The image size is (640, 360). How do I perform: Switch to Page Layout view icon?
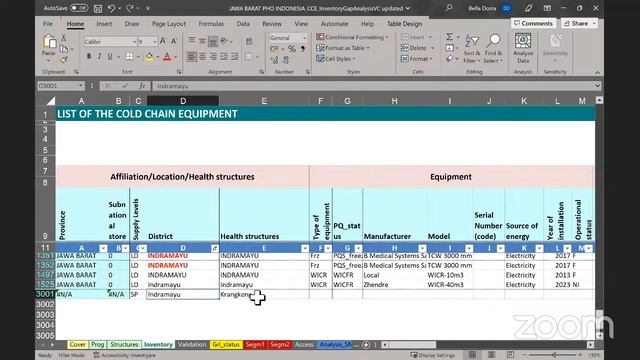[x=491, y=355]
